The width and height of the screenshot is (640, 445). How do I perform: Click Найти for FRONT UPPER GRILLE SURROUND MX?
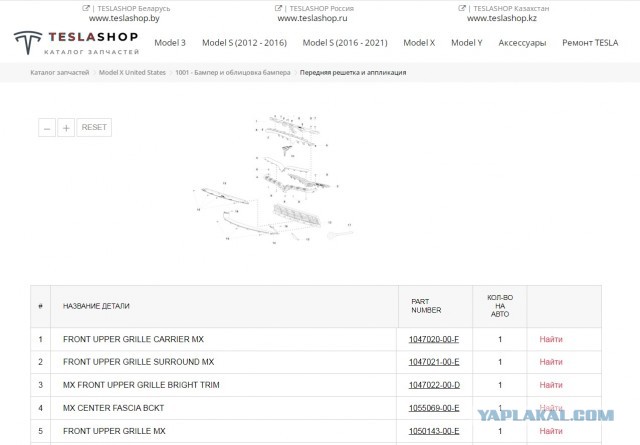click(551, 362)
